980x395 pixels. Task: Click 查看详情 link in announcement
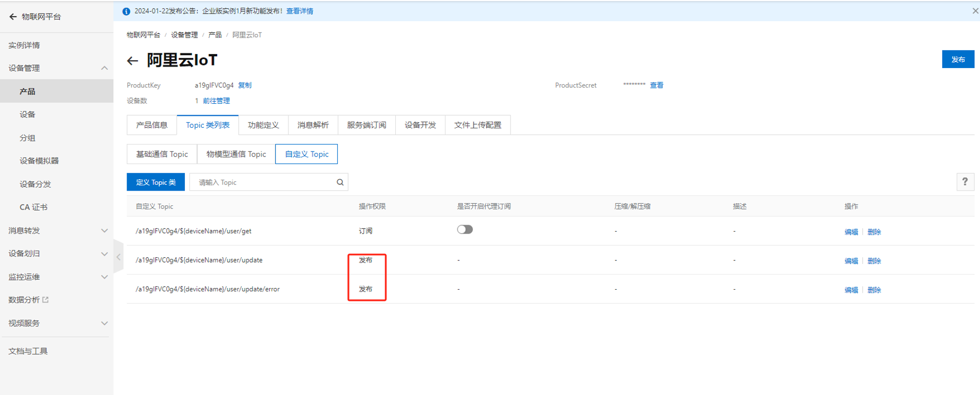click(299, 11)
